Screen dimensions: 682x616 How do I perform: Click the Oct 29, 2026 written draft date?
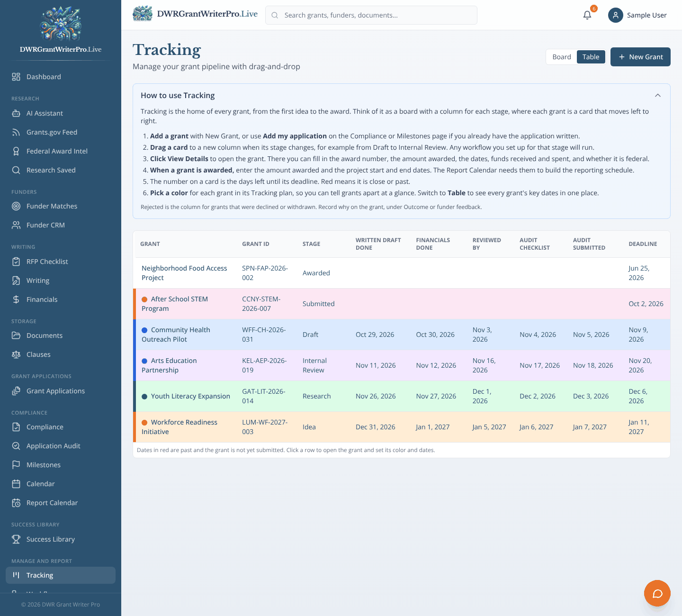pos(375,335)
